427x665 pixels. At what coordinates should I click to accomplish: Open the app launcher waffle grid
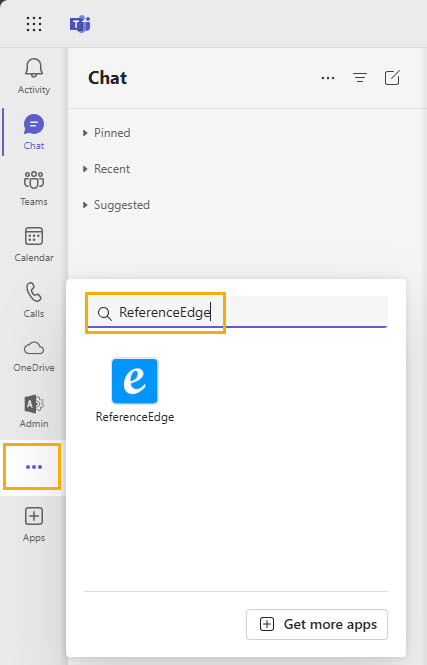pos(34,24)
